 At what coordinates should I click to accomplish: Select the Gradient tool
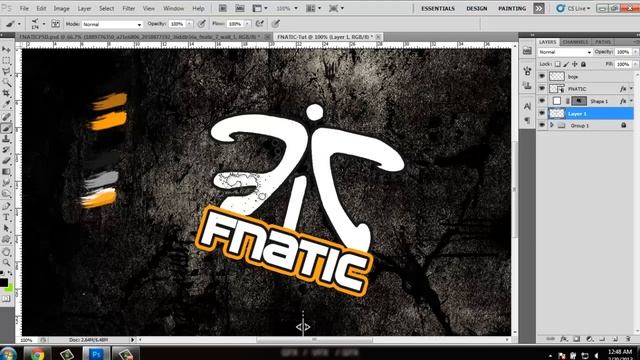click(6, 172)
